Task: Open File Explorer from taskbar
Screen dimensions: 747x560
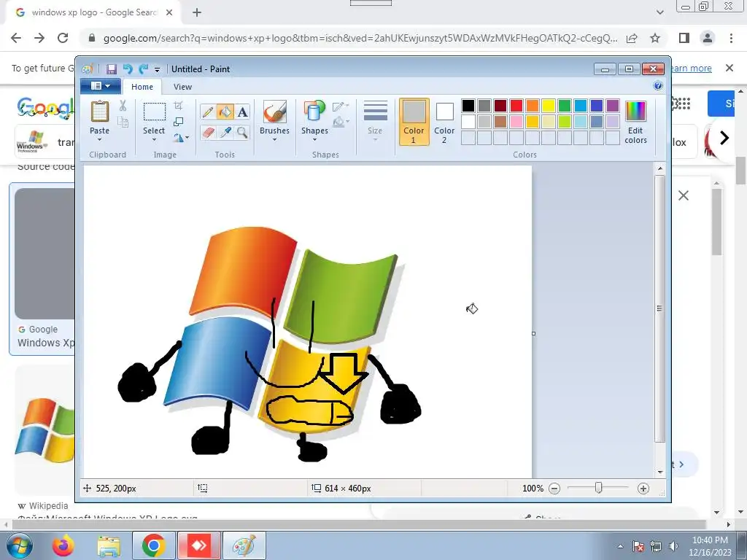Action: click(x=109, y=545)
